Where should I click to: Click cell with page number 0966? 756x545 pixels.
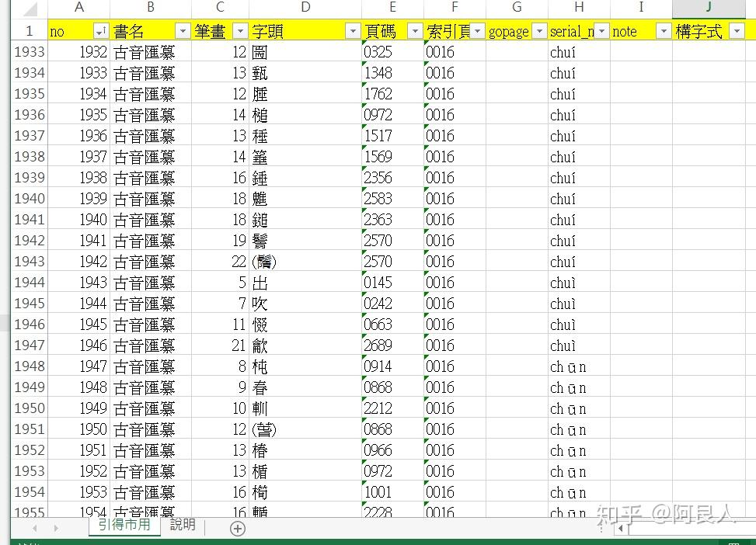(x=392, y=450)
